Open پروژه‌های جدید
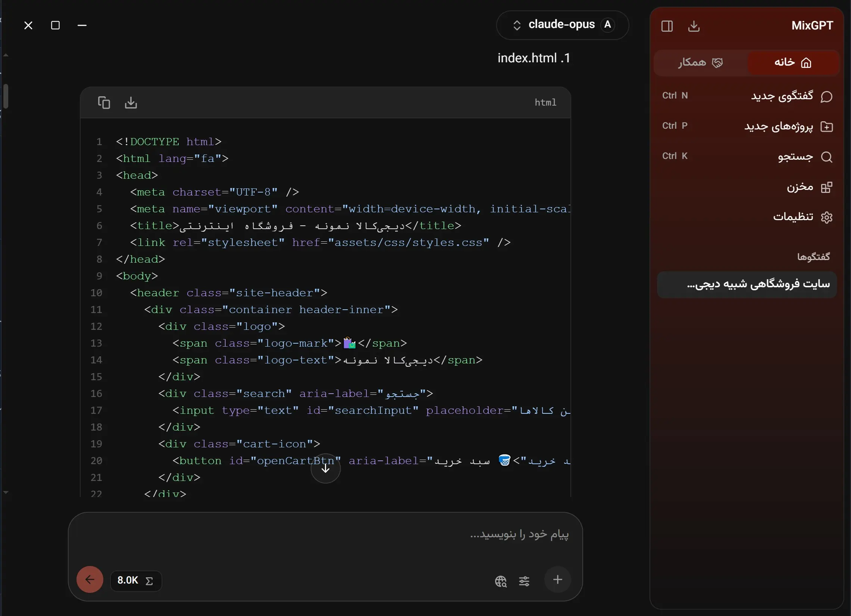 point(747,126)
